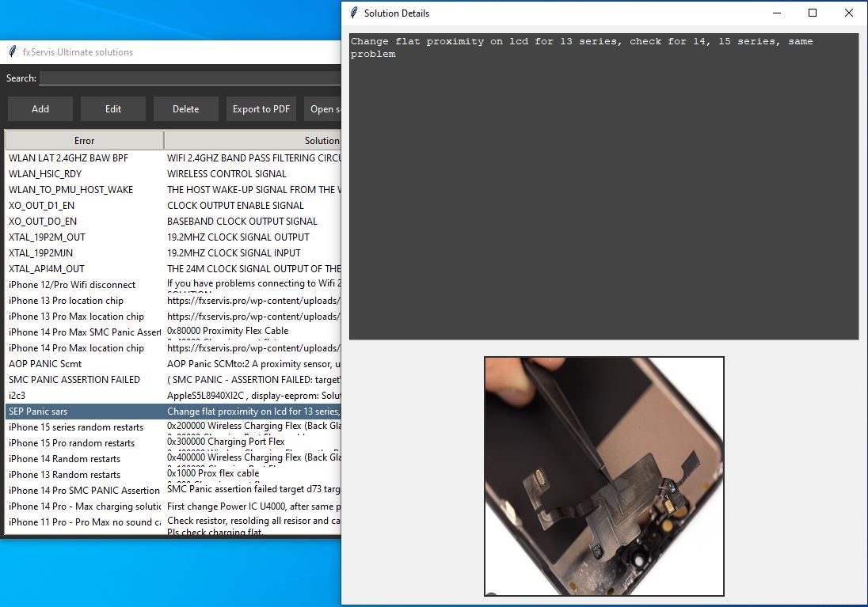Image resolution: width=868 pixels, height=607 pixels.
Task: Select iPhone 14 Random restarts row
Action: [x=173, y=459]
